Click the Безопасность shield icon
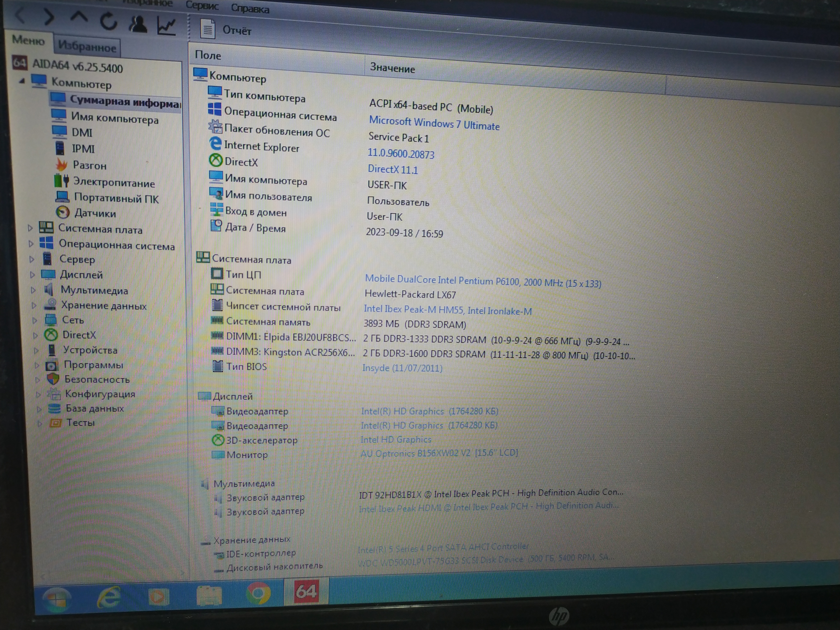The image size is (840, 630). [53, 379]
